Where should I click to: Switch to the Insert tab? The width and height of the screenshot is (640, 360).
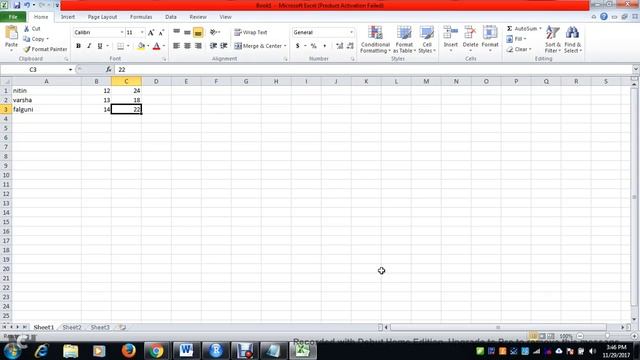coord(68,17)
